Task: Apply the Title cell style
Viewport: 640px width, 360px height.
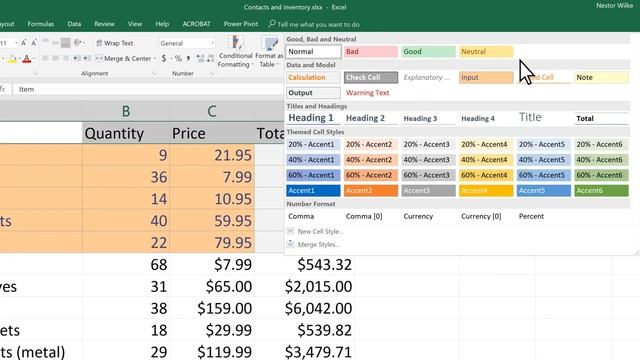Action: 544,118
